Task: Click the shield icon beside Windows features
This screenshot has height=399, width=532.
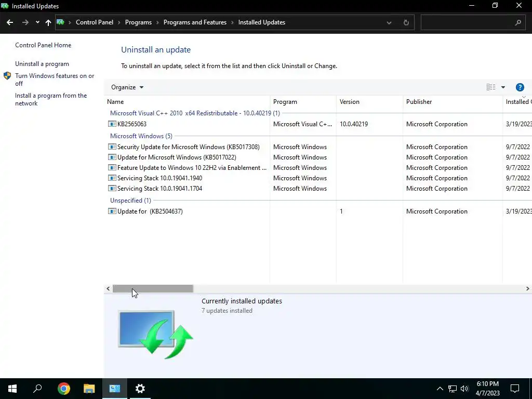Action: coord(7,76)
